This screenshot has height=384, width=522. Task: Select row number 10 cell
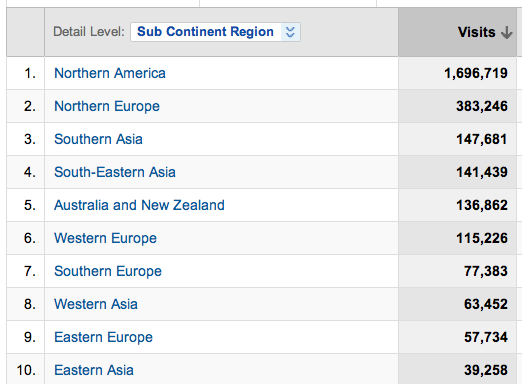pyautogui.click(x=26, y=369)
